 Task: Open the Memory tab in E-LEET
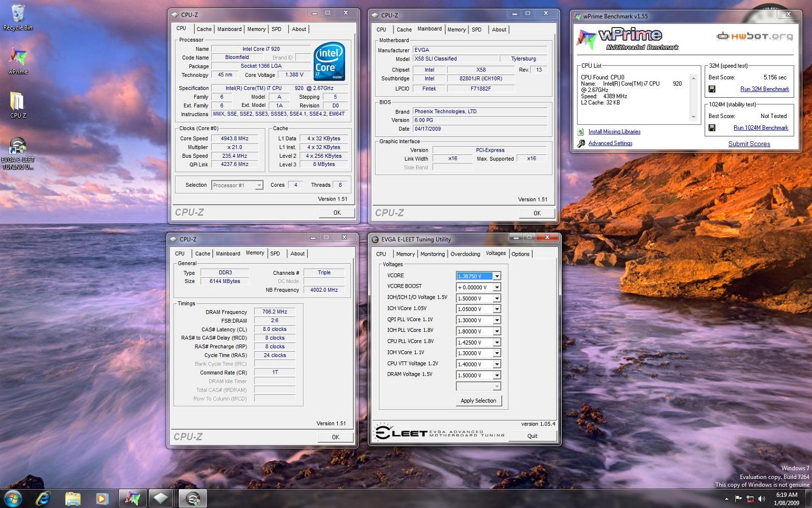[x=405, y=254]
